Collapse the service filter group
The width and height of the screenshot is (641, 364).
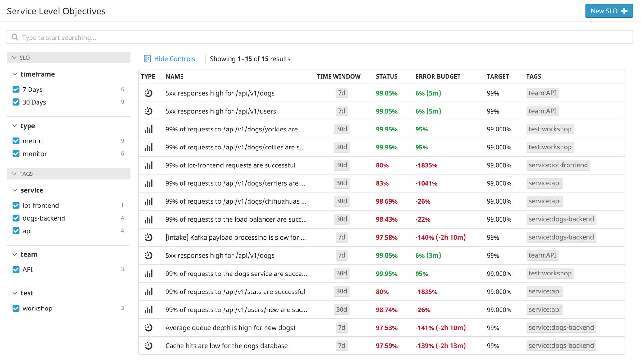point(14,190)
